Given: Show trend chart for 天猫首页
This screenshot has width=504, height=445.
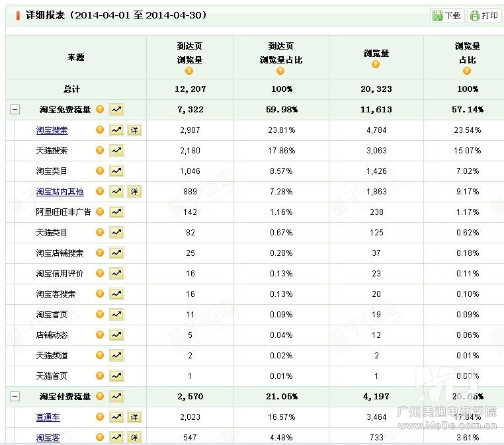Looking at the screenshot, I should click(116, 376).
